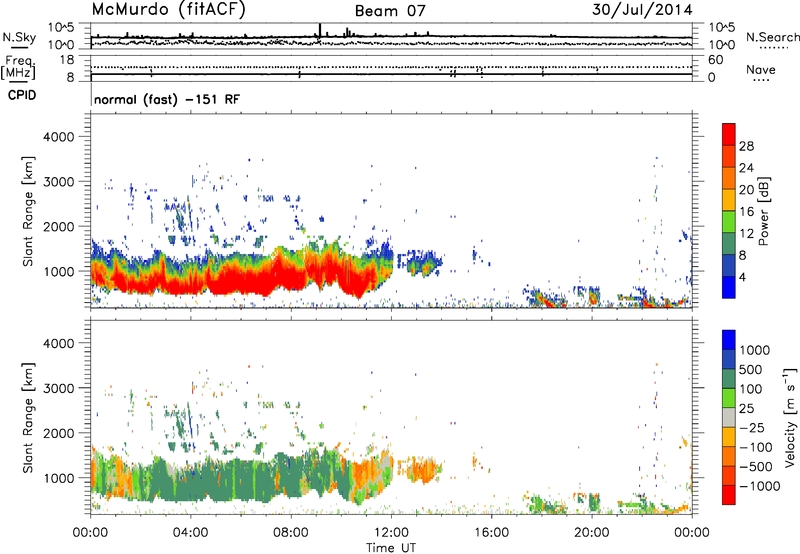The height and width of the screenshot is (554, 800).
Task: Pick the light green 12–16 dB power swatch
Action: pos(729,222)
